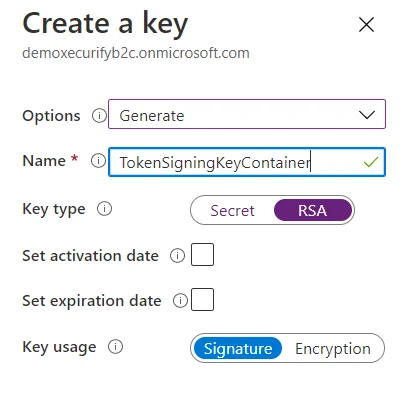
Task: Click the green validation checkmark icon
Action: 370,162
